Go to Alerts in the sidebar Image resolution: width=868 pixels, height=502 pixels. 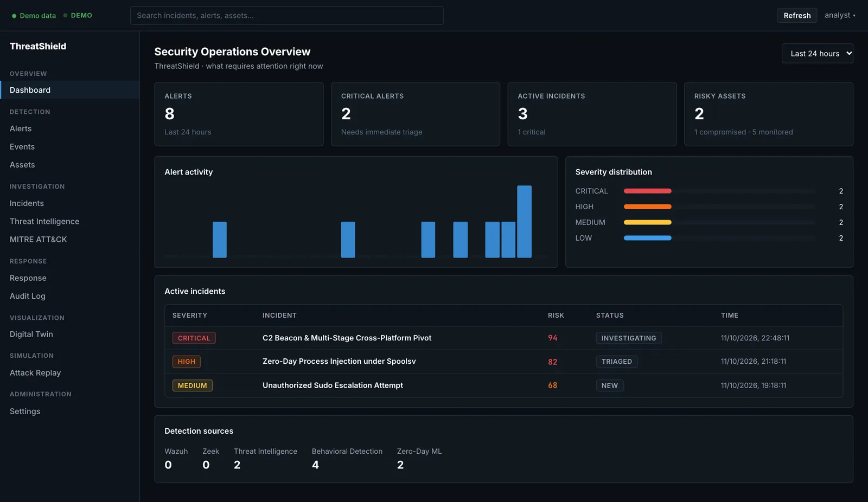69,128
